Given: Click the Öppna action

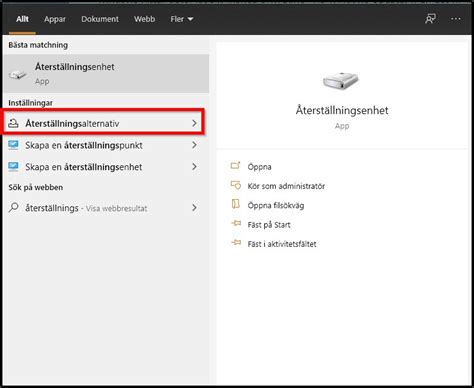Looking at the screenshot, I should click(259, 167).
